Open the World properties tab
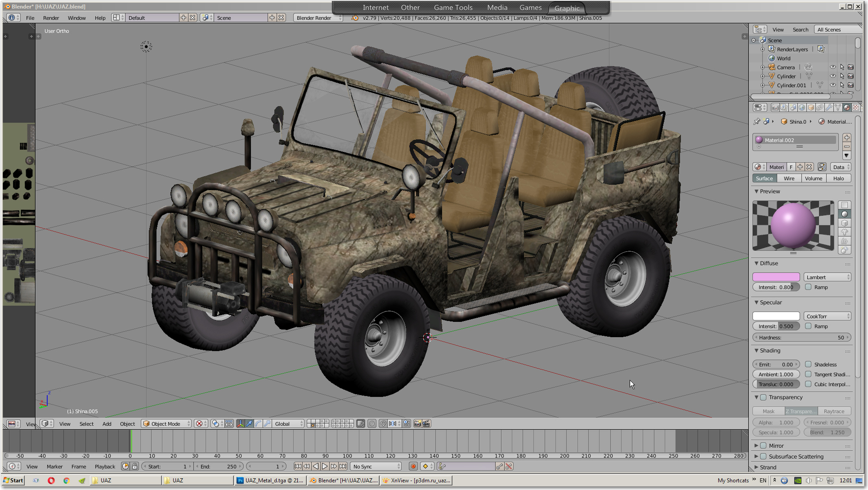This screenshot has height=490, width=868. coord(802,108)
